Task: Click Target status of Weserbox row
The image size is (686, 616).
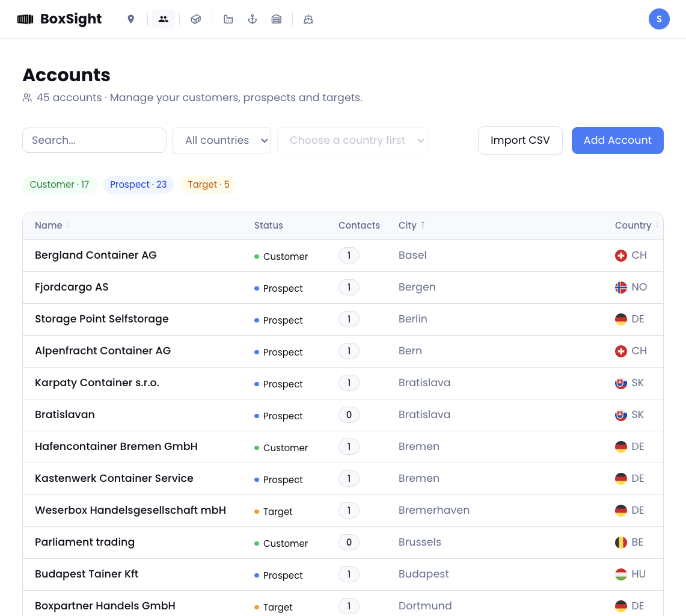Action: [x=274, y=512]
